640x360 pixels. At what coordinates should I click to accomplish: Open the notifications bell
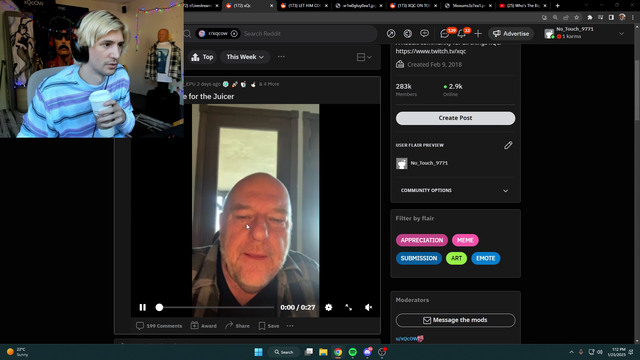click(461, 33)
